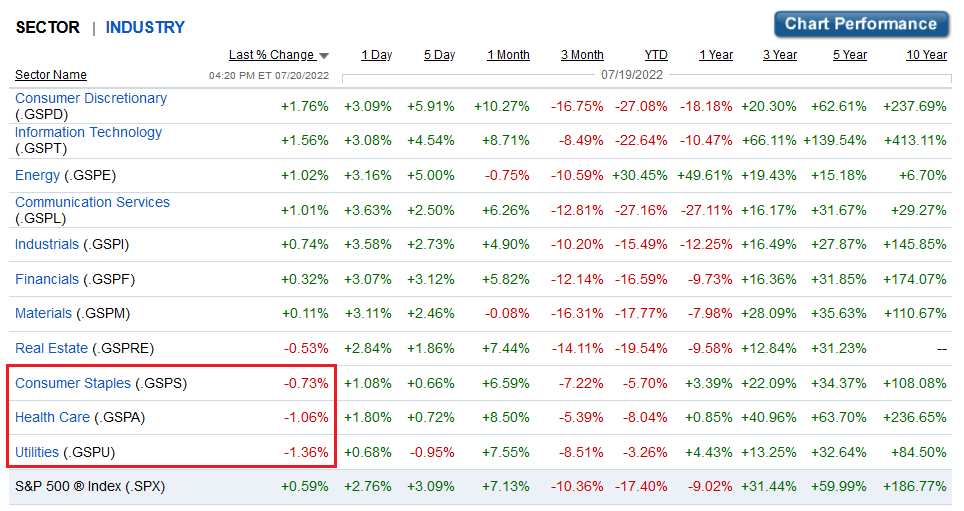Select Consumer Staples 1 Year value +3.39%
Screen dimensions: 964x511
pos(709,383)
